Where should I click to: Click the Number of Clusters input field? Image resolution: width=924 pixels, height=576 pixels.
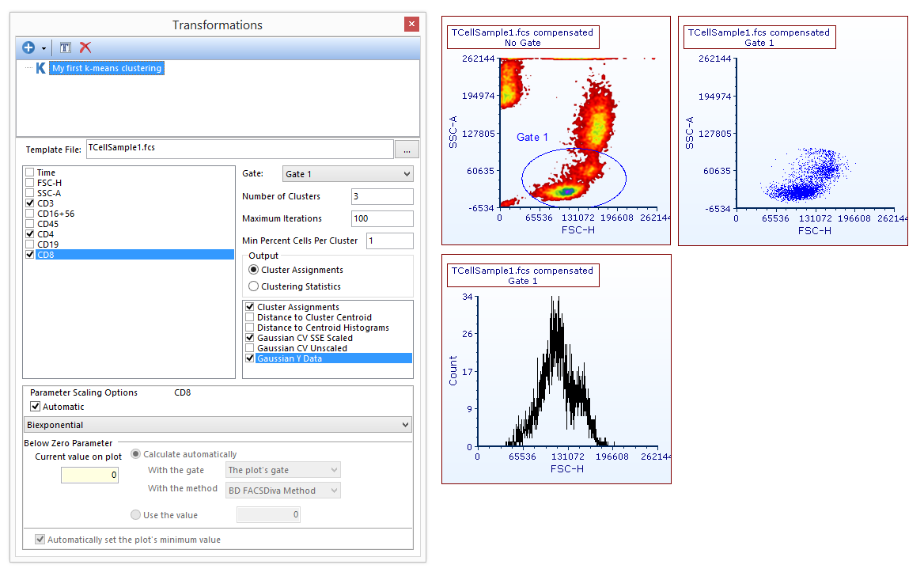(381, 196)
